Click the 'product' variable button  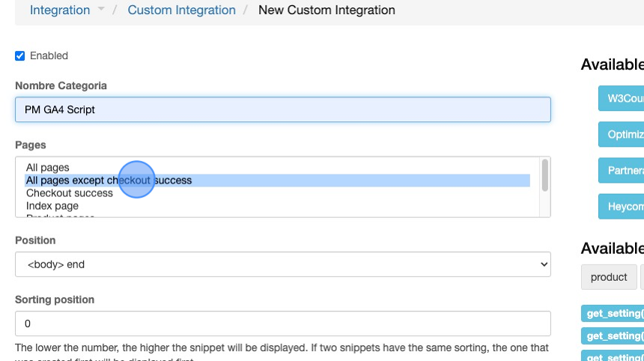click(608, 277)
